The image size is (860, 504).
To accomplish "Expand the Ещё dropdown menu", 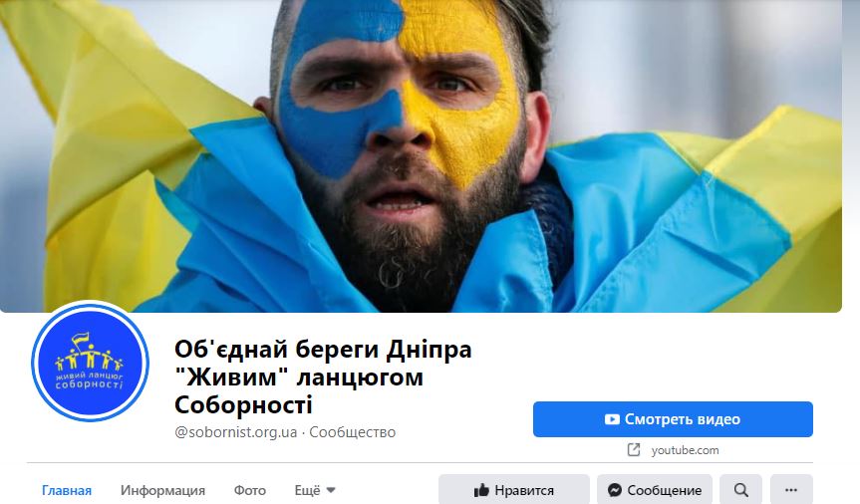I will (315, 490).
